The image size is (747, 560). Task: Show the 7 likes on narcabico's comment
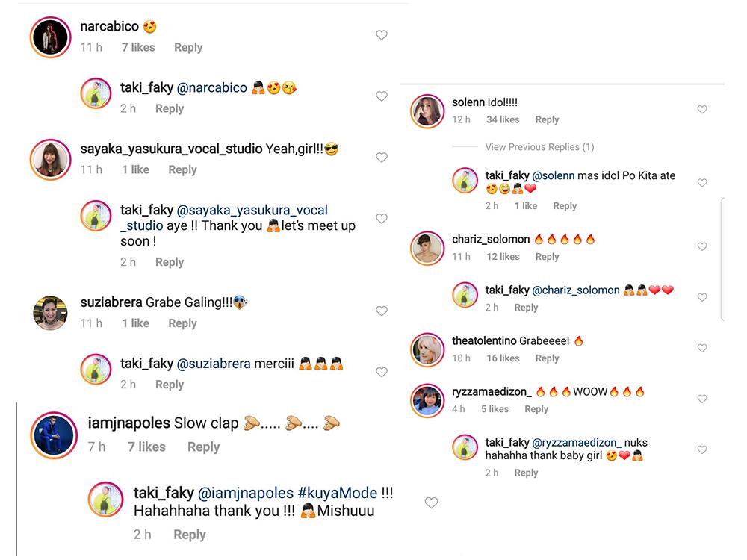[x=138, y=47]
